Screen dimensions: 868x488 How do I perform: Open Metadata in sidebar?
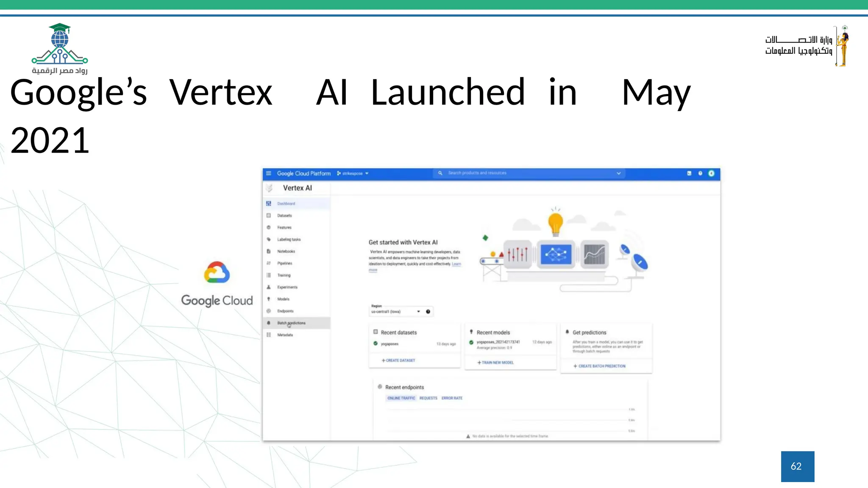click(297, 335)
